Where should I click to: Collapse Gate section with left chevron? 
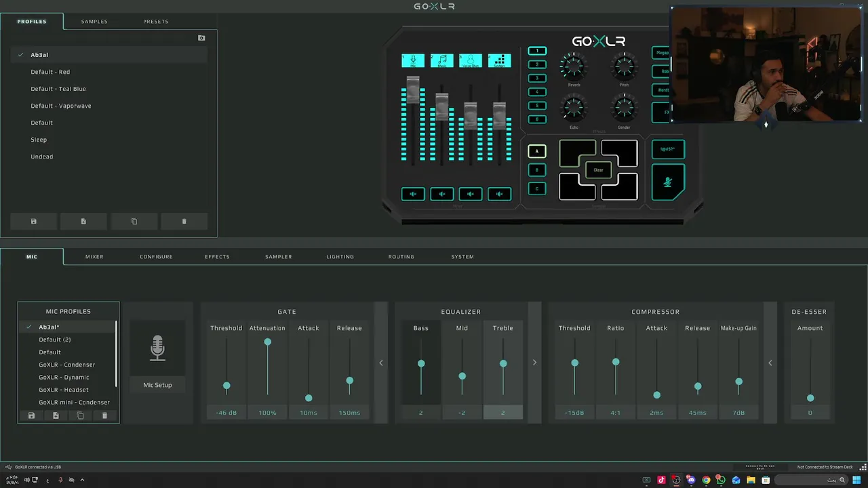coord(381,363)
